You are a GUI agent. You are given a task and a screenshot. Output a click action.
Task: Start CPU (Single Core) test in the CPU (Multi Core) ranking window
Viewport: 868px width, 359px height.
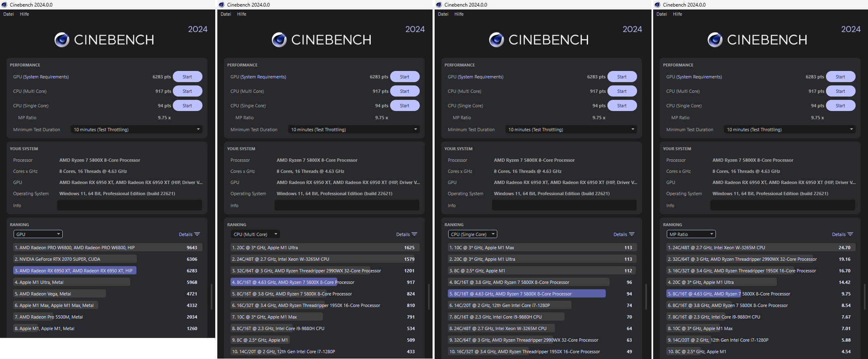(405, 106)
